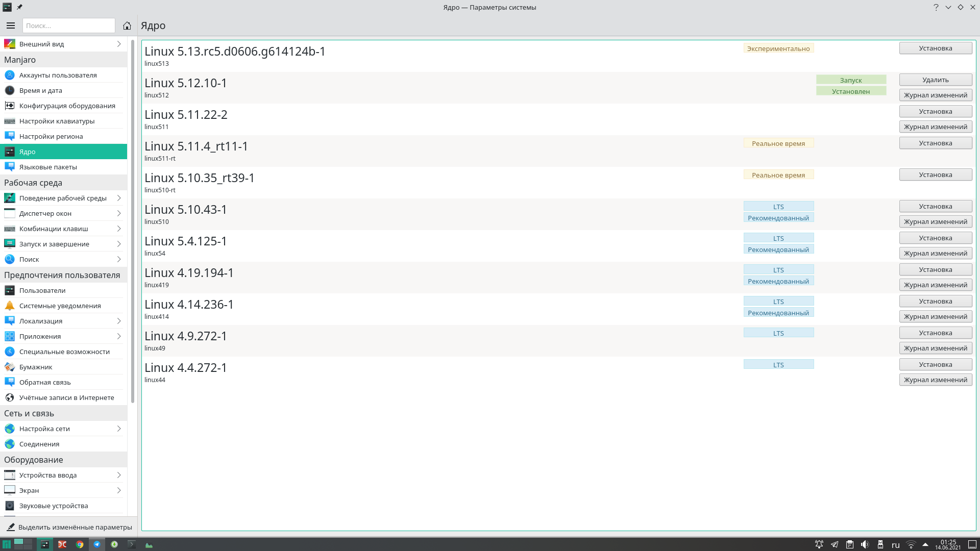Open Время и дата module
This screenshot has width=980, height=551.
pyautogui.click(x=63, y=90)
